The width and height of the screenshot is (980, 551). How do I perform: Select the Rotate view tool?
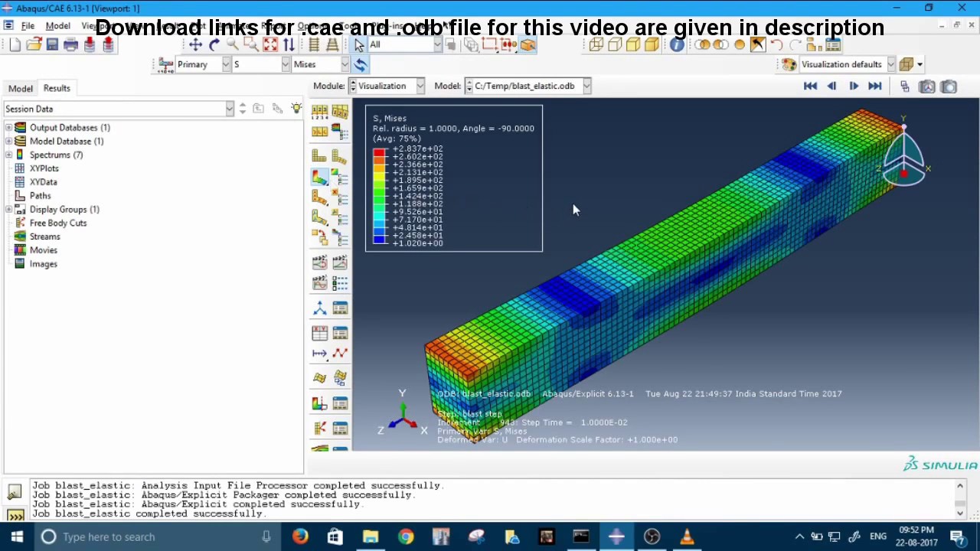[214, 45]
